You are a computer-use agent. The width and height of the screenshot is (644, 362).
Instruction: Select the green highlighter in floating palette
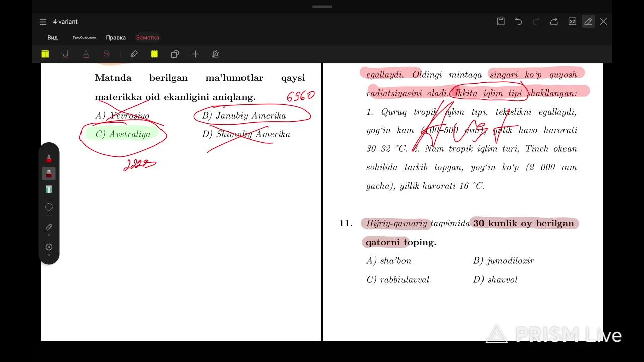click(x=49, y=189)
